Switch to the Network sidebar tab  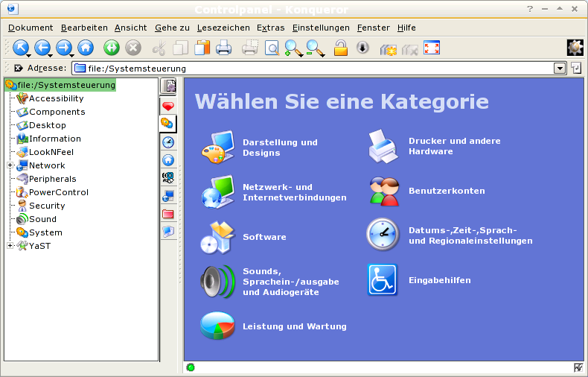[x=168, y=196]
